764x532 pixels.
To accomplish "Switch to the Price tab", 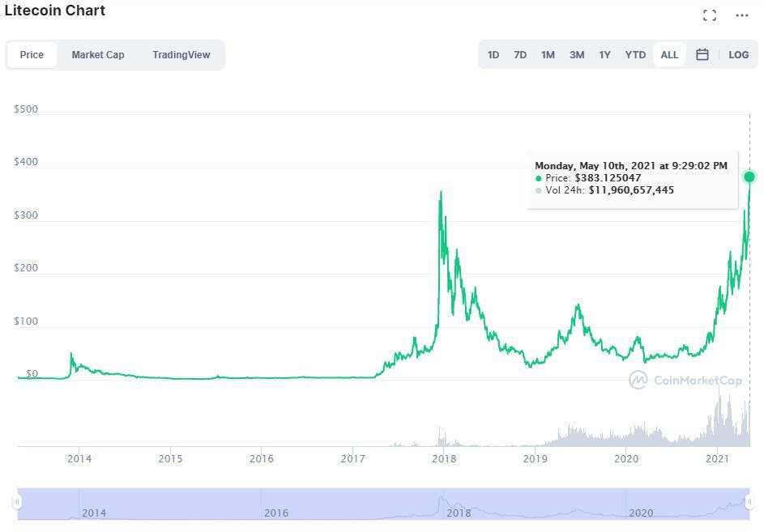I will click(x=32, y=55).
